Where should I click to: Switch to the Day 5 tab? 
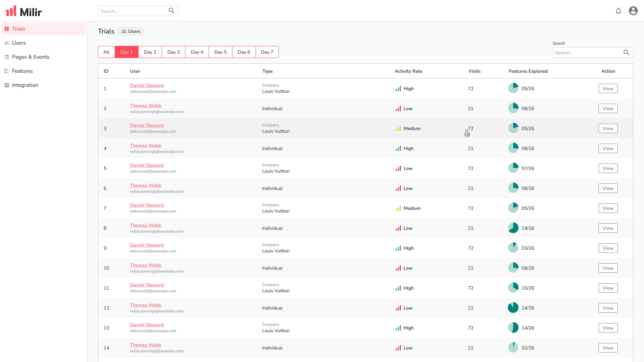[221, 52]
